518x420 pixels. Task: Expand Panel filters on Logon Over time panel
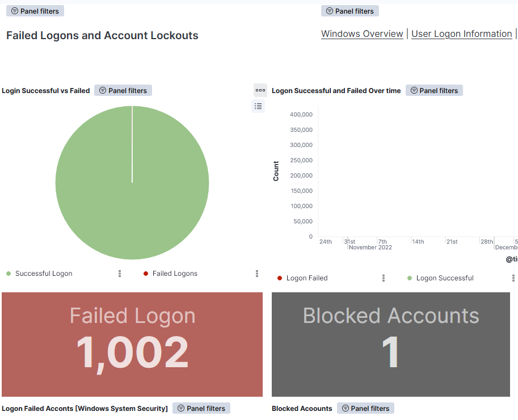[434, 90]
